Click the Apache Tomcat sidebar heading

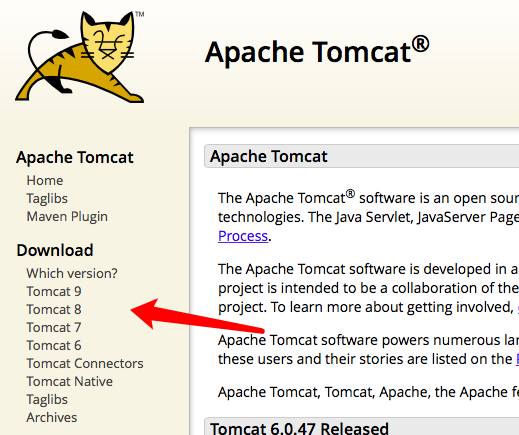(75, 157)
